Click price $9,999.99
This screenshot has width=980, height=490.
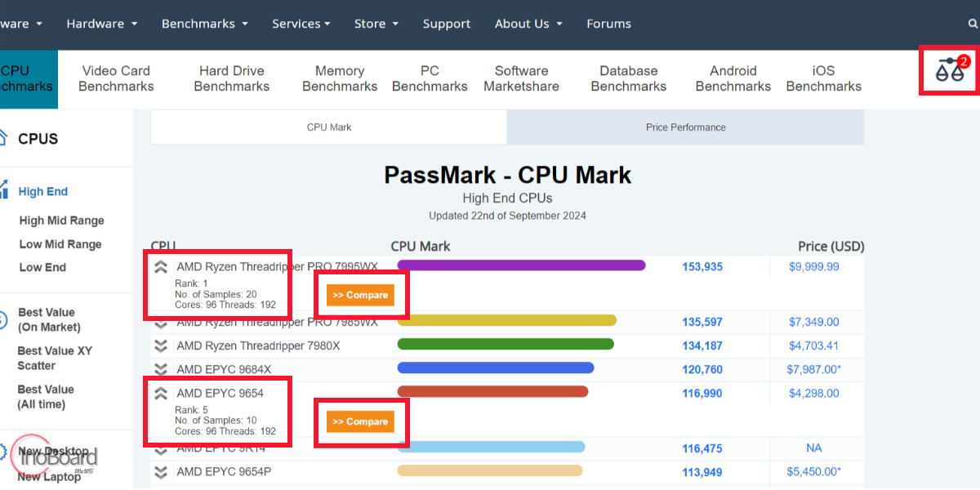tap(814, 267)
